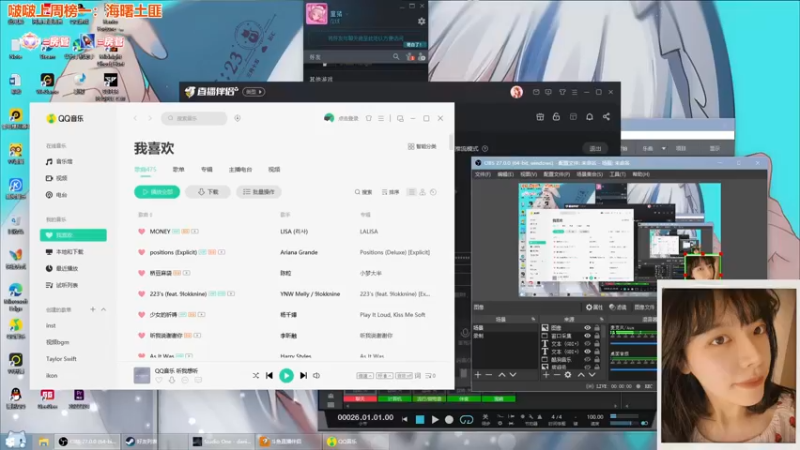
Task: Unlike the positions (Explicit) heart
Action: 141,253
